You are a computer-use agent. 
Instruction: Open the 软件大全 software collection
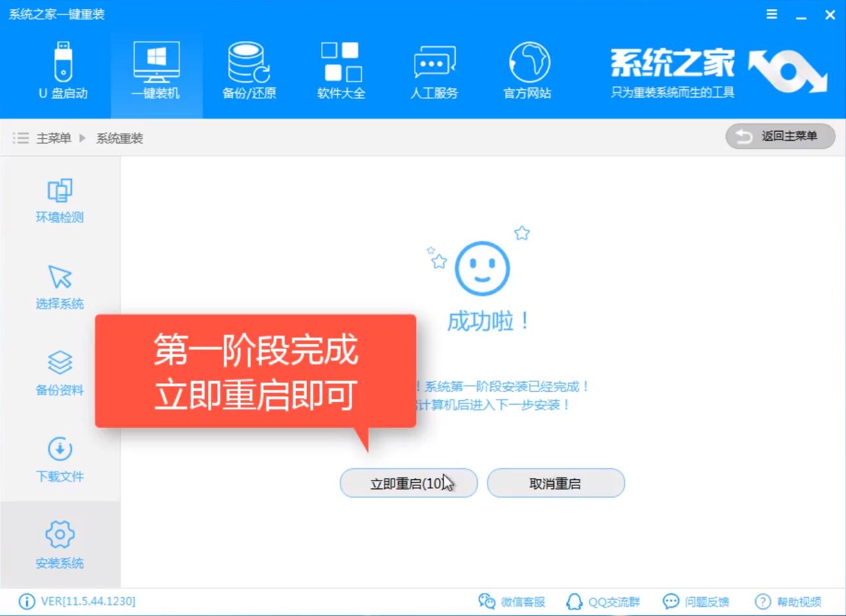pos(342,69)
